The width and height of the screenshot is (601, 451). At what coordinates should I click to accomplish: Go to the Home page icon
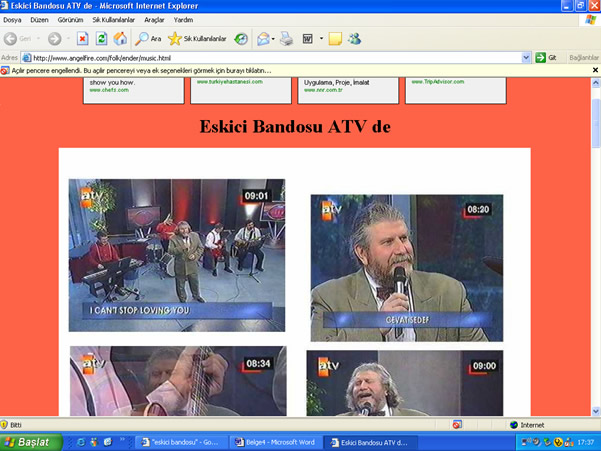[x=120, y=39]
